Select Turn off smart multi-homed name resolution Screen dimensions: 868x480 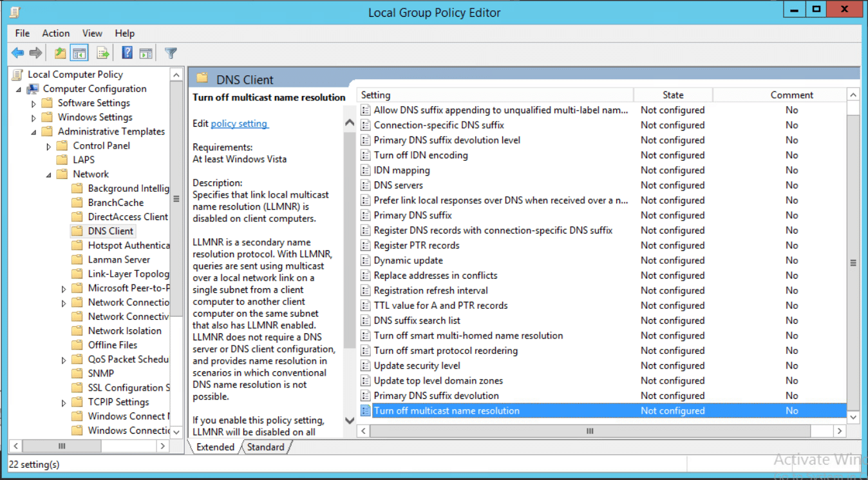[468, 336]
